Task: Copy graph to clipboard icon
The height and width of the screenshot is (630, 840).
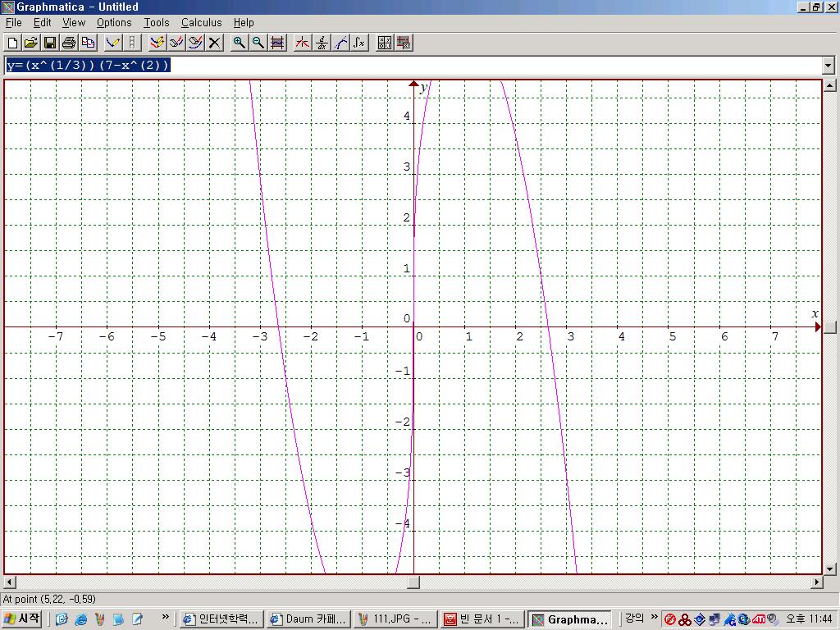Action: [x=89, y=43]
